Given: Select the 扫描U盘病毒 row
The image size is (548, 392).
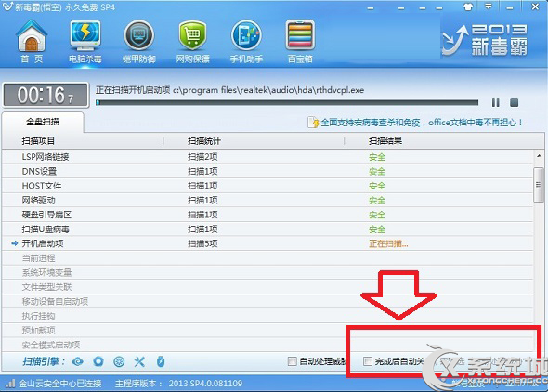Looking at the screenshot, I should click(267, 229).
